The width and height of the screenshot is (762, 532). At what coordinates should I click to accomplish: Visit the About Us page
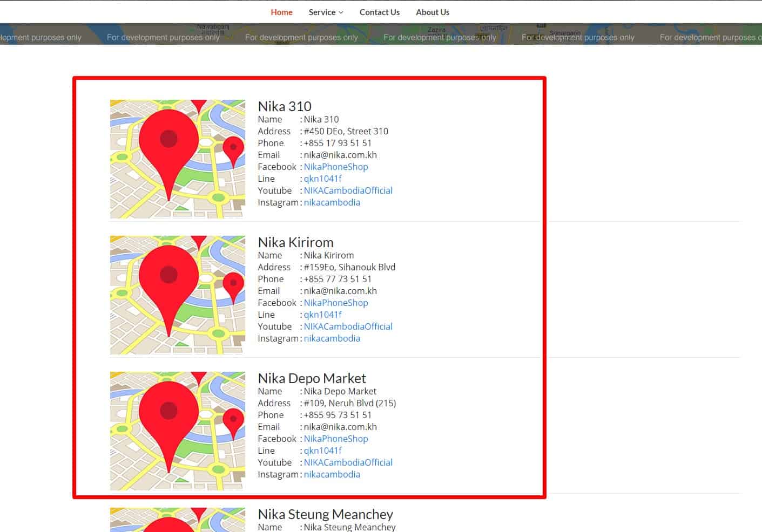pos(432,12)
